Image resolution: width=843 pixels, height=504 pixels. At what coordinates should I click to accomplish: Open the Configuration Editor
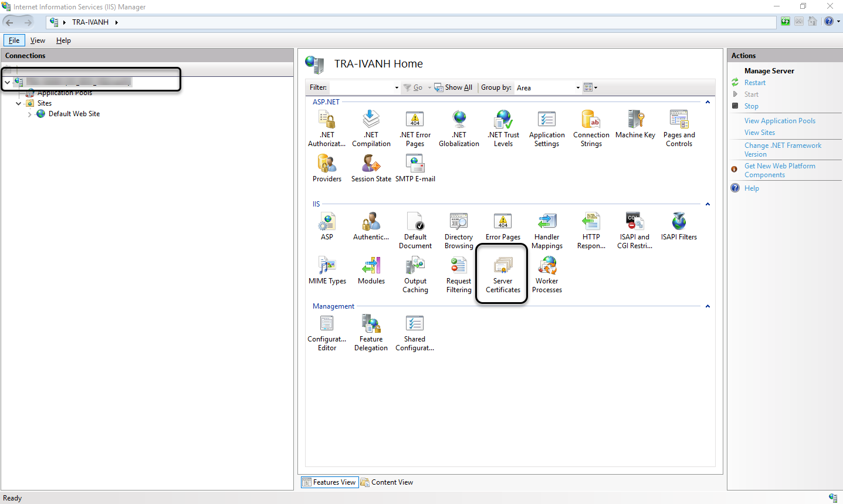[327, 333]
